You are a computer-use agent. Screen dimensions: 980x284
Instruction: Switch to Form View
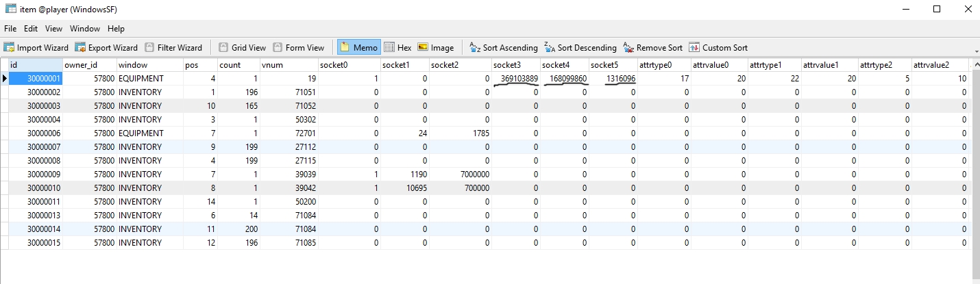[x=298, y=48]
